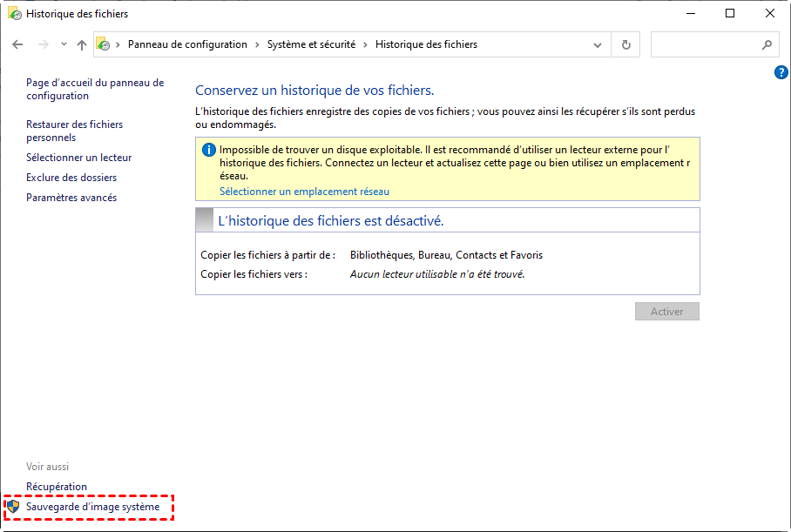Open Restaurer des fichiers personnels
The width and height of the screenshot is (791, 532).
click(74, 131)
